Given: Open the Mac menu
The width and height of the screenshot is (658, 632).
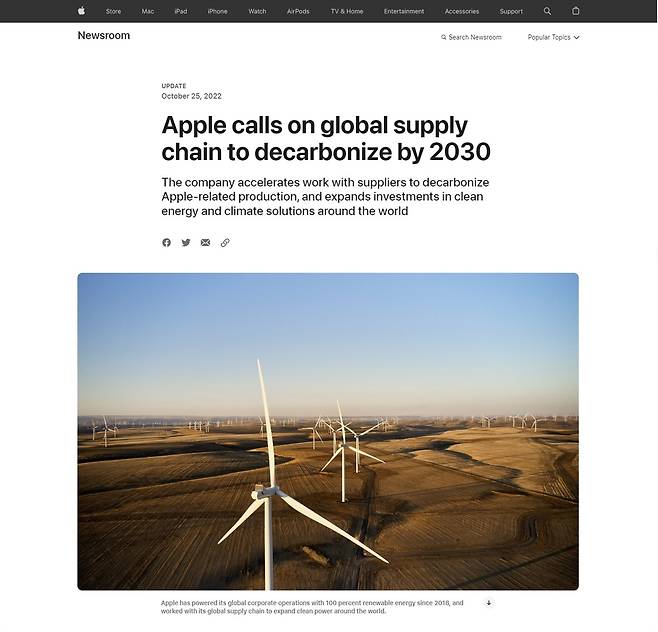Looking at the screenshot, I should tap(148, 11).
